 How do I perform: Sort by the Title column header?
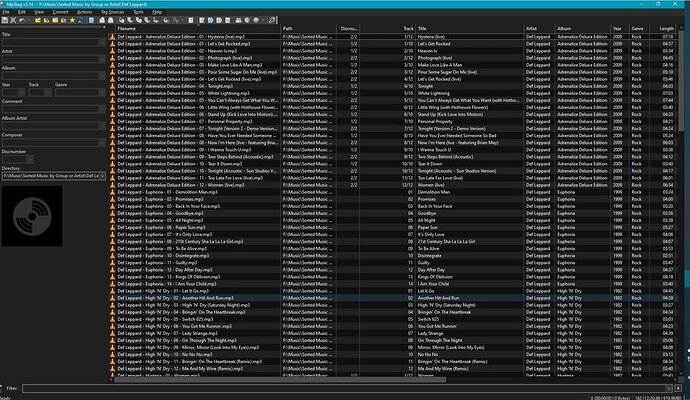pyautogui.click(x=469, y=29)
